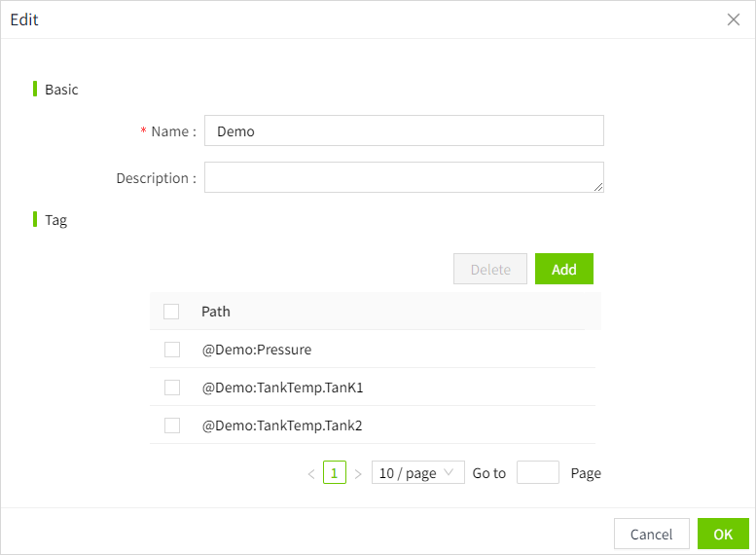Image resolution: width=756 pixels, height=555 pixels.
Task: Click the Path column header
Action: (x=216, y=312)
